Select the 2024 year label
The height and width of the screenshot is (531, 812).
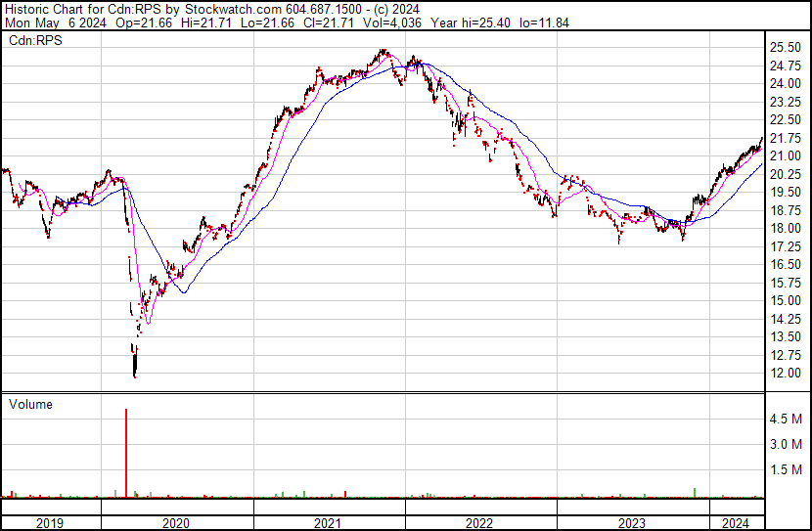[x=736, y=523]
